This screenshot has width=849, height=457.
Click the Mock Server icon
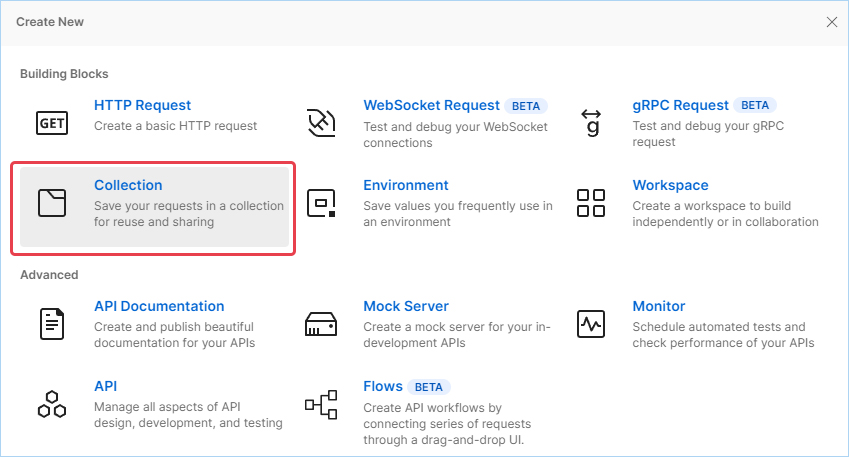(x=321, y=324)
